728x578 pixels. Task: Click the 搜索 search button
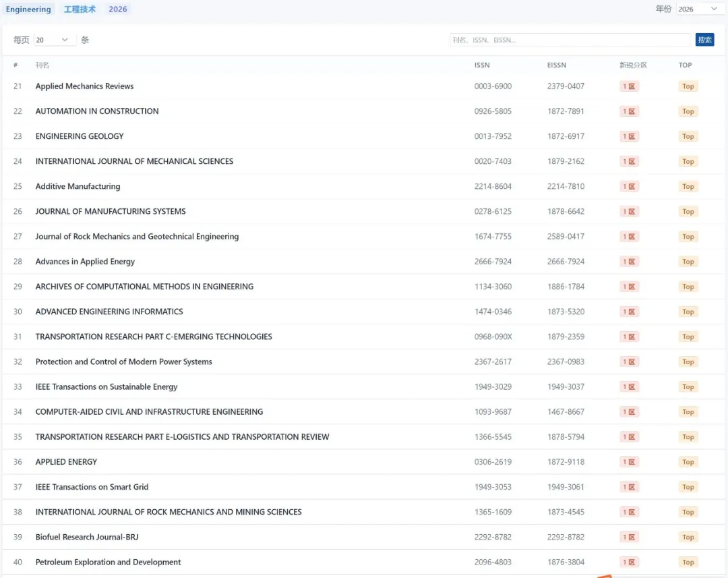[x=704, y=40]
